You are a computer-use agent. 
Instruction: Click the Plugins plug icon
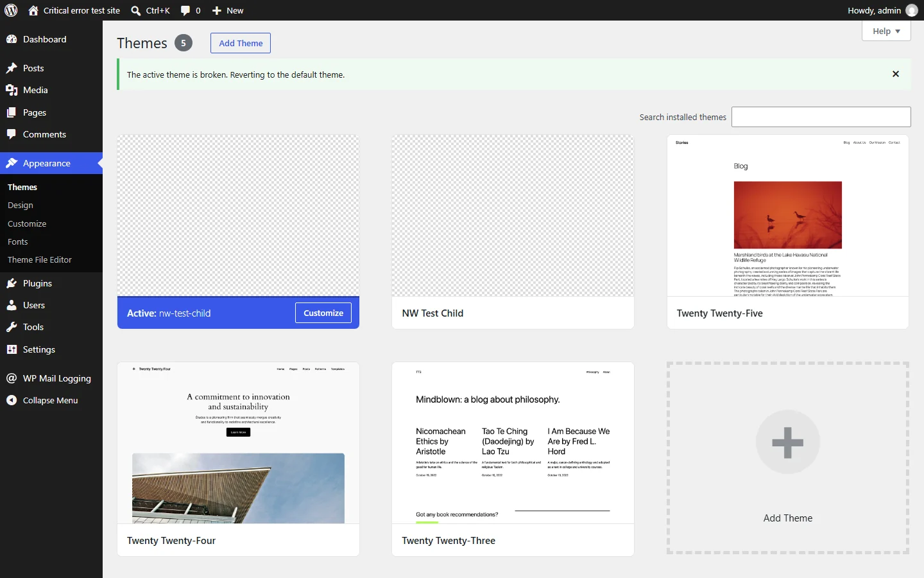(x=12, y=283)
